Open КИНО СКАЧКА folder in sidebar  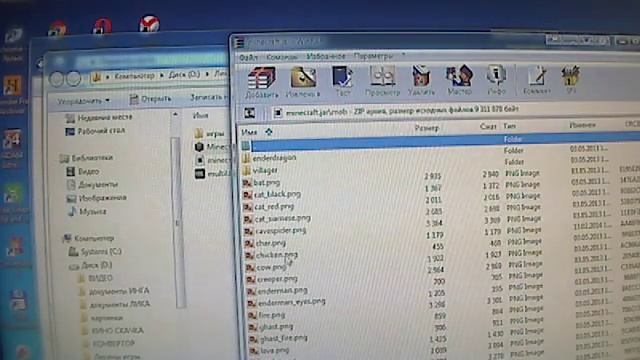pos(112,331)
